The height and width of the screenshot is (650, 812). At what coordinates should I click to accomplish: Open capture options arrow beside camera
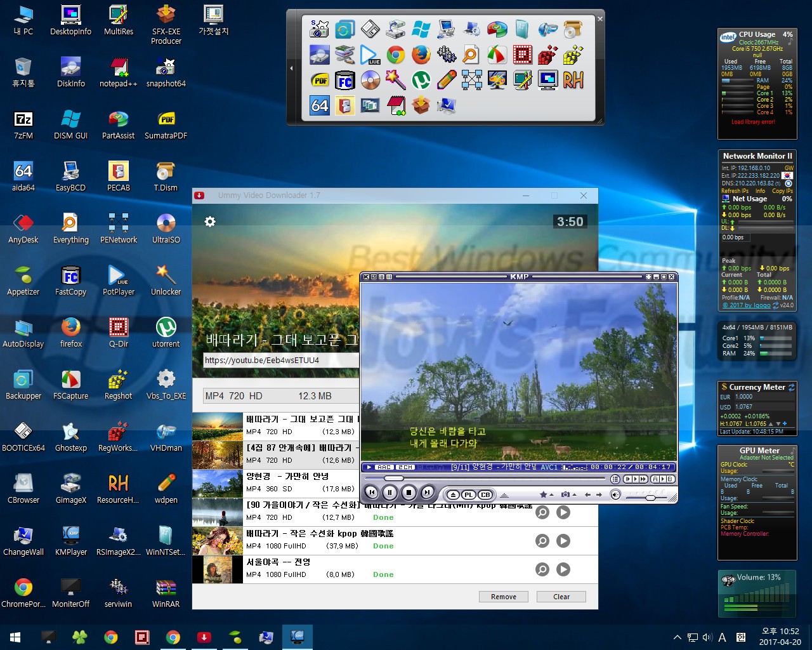pyautogui.click(x=573, y=495)
